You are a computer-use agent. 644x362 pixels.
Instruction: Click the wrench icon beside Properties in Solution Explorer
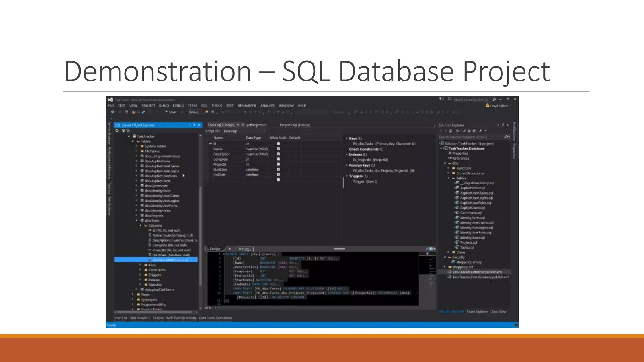point(450,153)
